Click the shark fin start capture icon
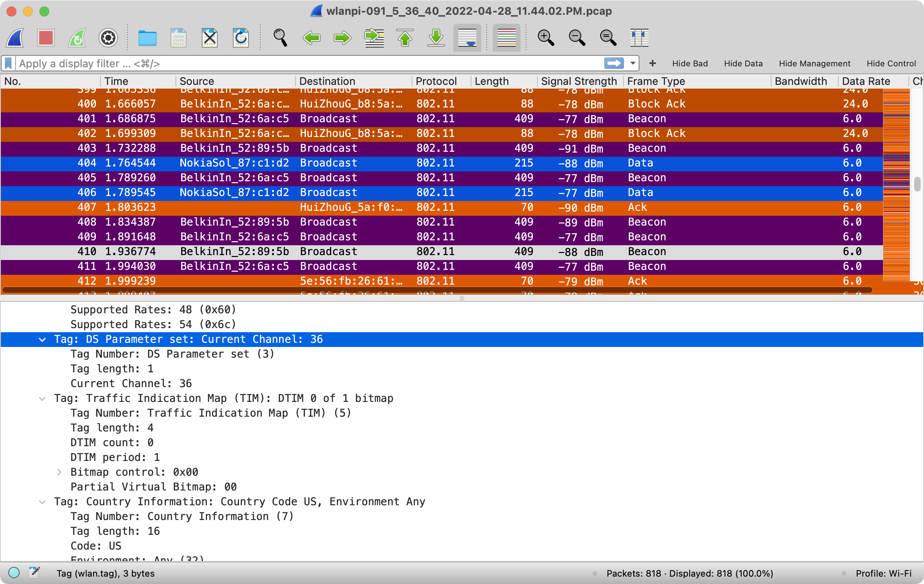The width and height of the screenshot is (924, 584). click(x=15, y=38)
